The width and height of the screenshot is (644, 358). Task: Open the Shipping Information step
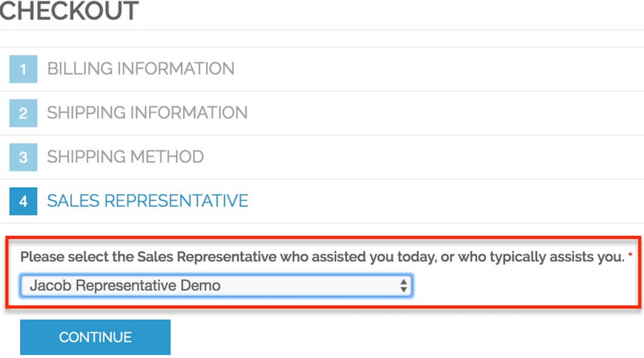click(147, 113)
